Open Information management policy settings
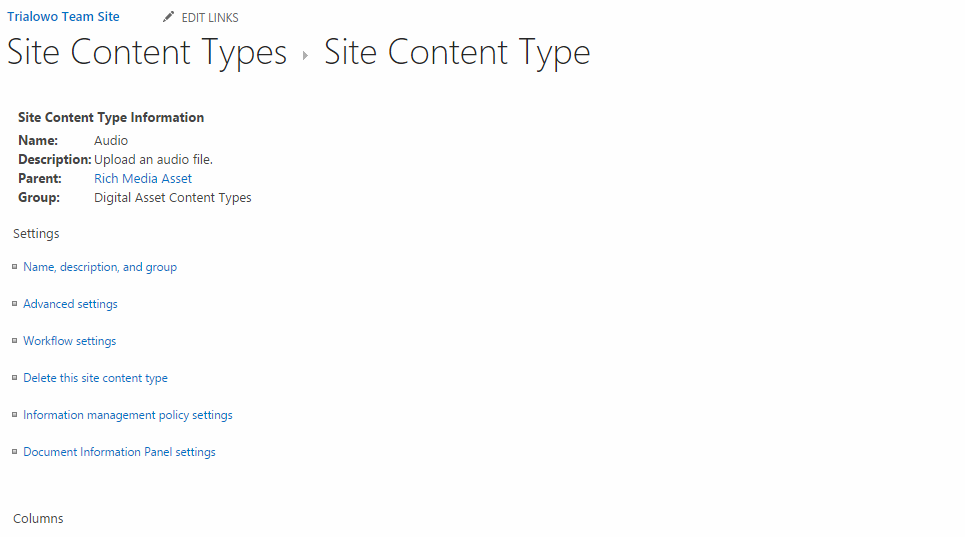Viewport: 965px width, 537px height. tap(128, 415)
